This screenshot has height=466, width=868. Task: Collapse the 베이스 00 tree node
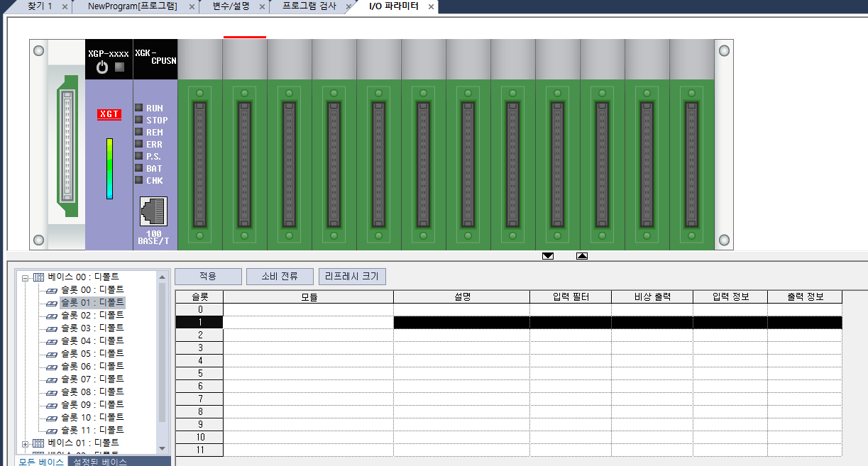[x=24, y=277]
